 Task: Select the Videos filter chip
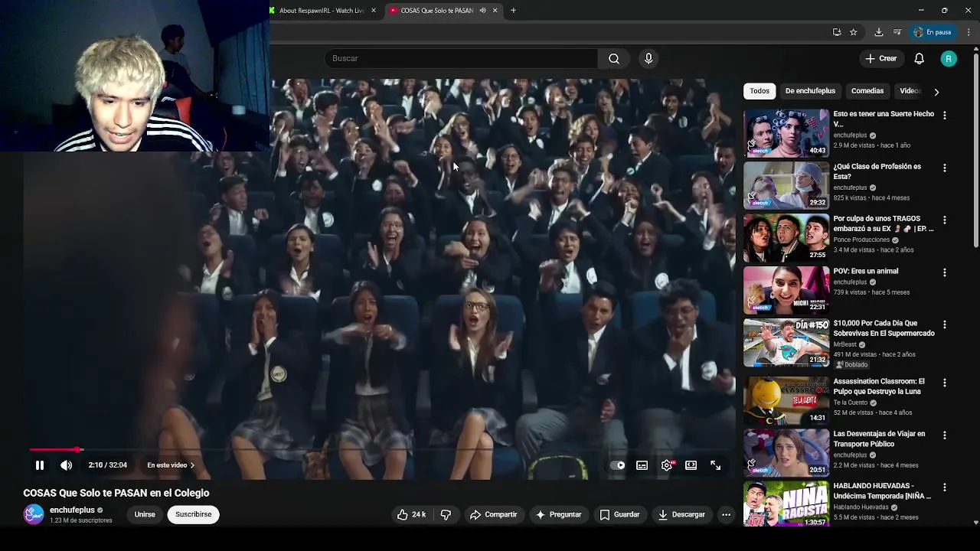pyautogui.click(x=910, y=91)
